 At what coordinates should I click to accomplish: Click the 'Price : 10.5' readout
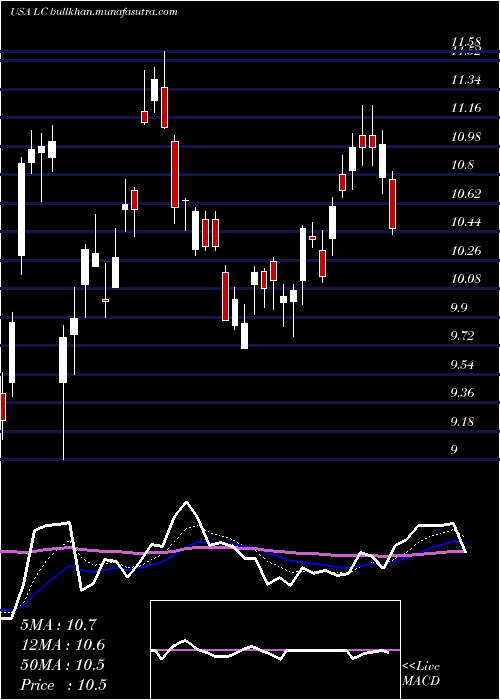[63, 685]
